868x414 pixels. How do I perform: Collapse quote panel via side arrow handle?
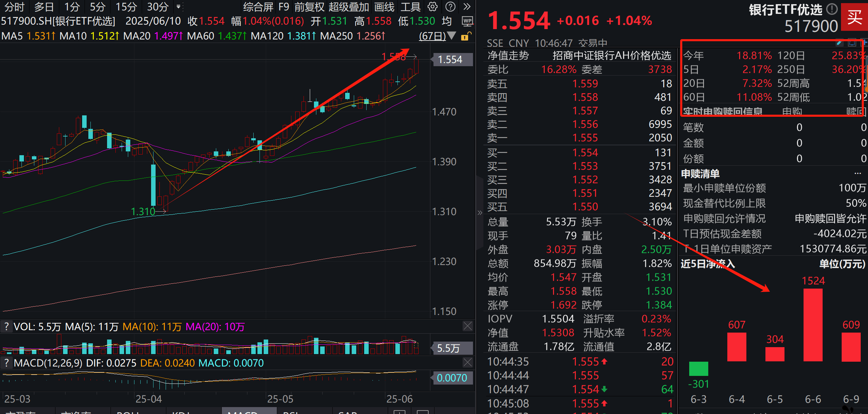click(x=480, y=213)
